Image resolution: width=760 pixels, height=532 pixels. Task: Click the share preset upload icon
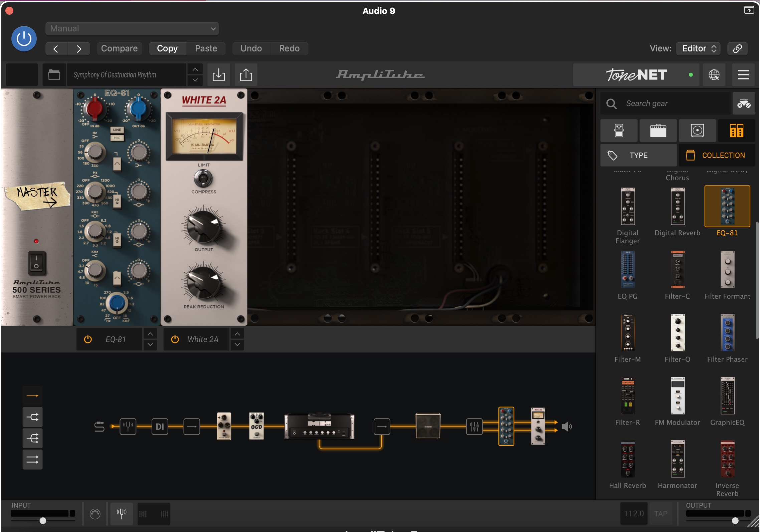[x=246, y=75]
